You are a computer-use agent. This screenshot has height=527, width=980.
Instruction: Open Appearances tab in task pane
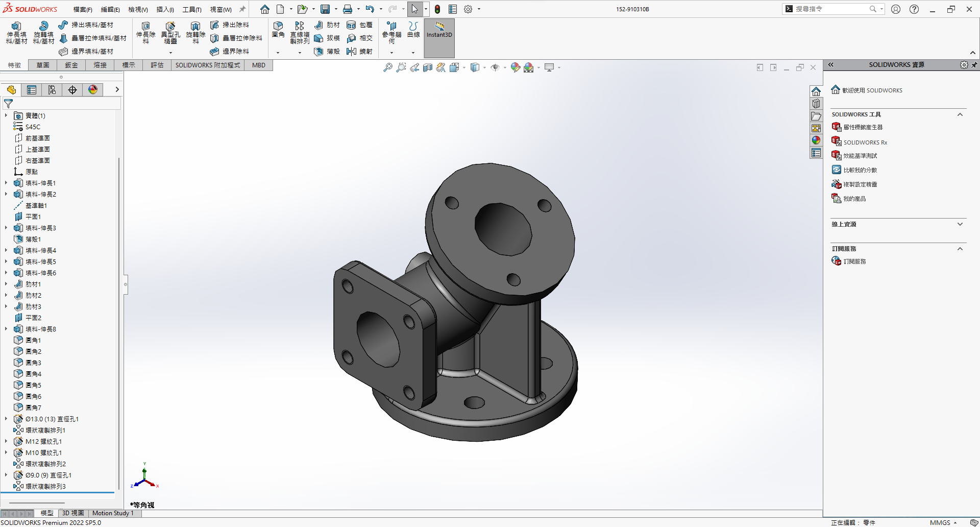point(816,140)
